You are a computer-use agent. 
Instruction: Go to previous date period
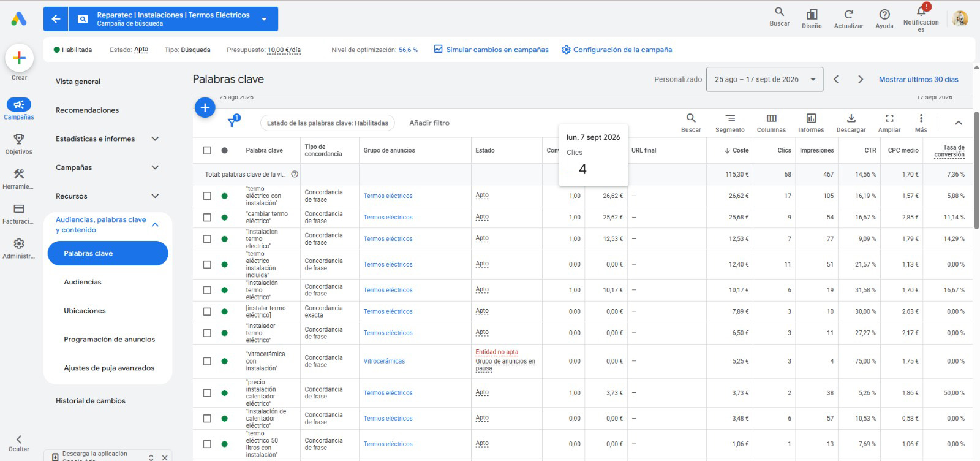click(x=836, y=79)
